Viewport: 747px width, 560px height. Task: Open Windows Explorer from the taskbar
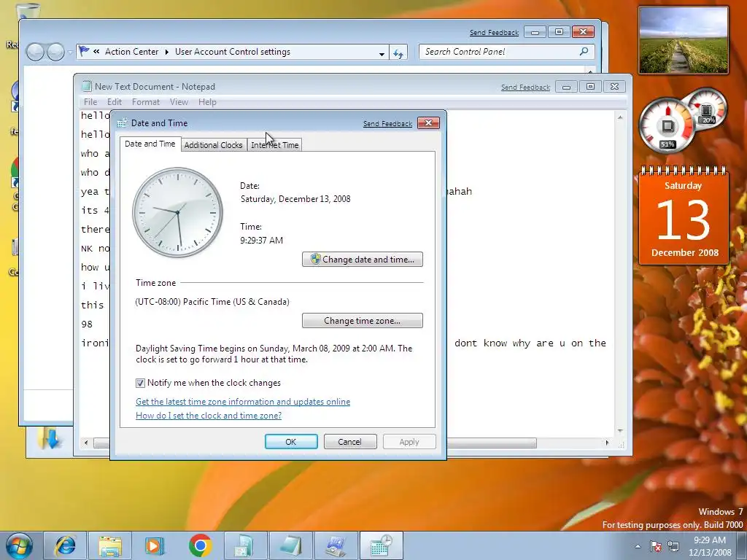(x=110, y=545)
